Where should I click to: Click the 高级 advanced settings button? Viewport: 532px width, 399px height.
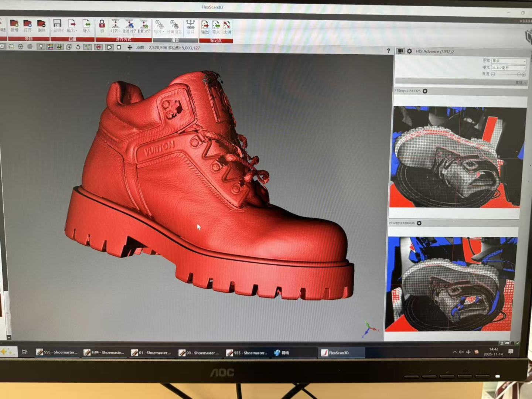tap(521, 83)
